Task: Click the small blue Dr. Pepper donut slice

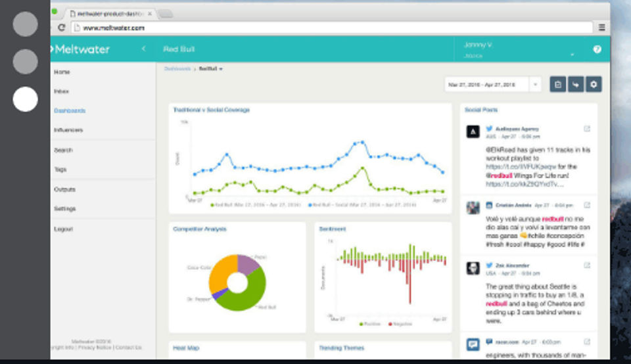Action: (218, 295)
